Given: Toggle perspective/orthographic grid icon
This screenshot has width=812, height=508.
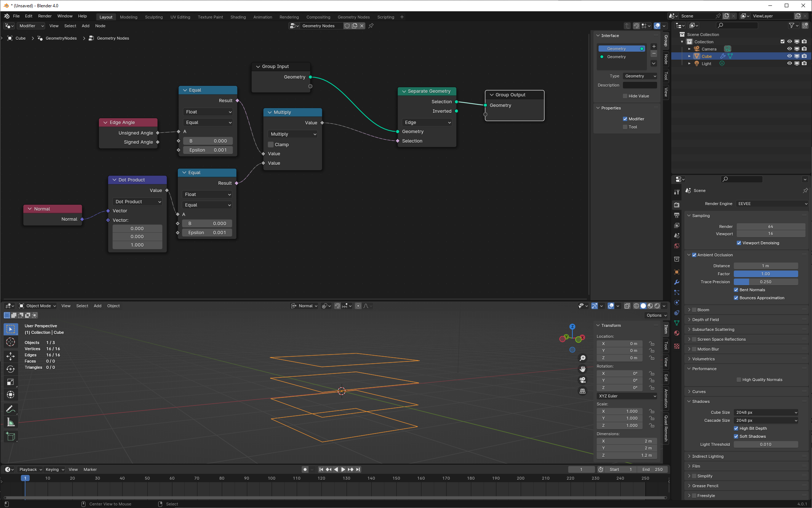Looking at the screenshot, I should [583, 391].
